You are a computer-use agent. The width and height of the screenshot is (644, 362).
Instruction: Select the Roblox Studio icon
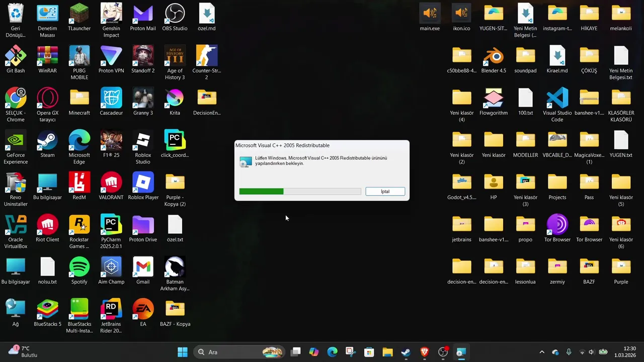(143, 147)
